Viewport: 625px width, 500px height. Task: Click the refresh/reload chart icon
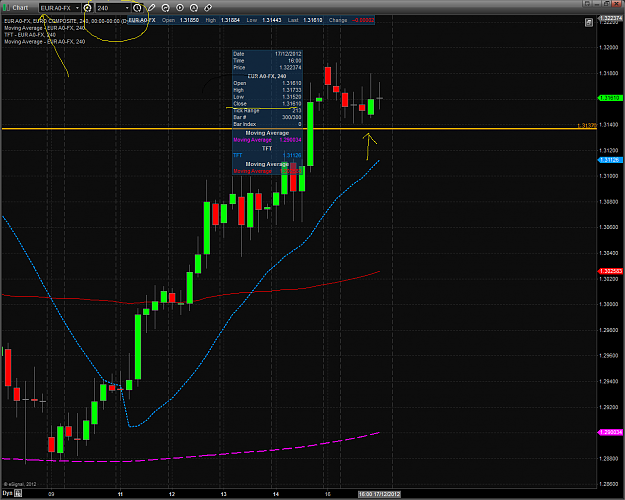click(x=165, y=8)
